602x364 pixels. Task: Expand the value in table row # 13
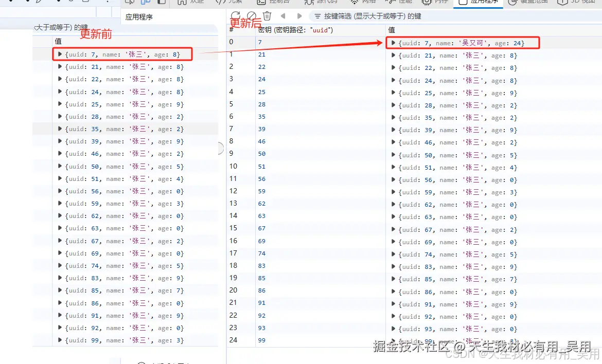coord(393,205)
